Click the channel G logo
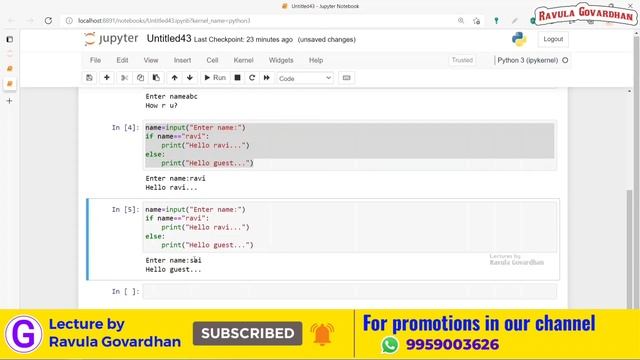The height and width of the screenshot is (360, 640). pyautogui.click(x=24, y=334)
